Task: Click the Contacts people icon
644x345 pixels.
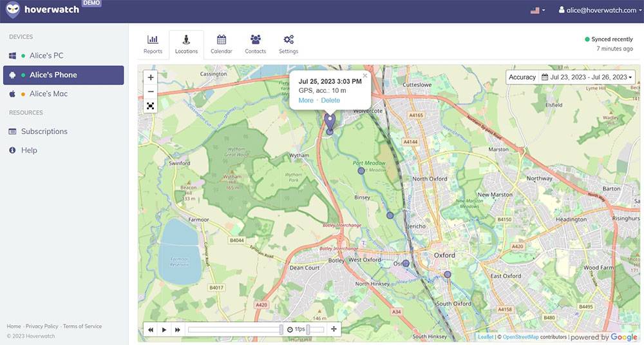Action: [256, 39]
